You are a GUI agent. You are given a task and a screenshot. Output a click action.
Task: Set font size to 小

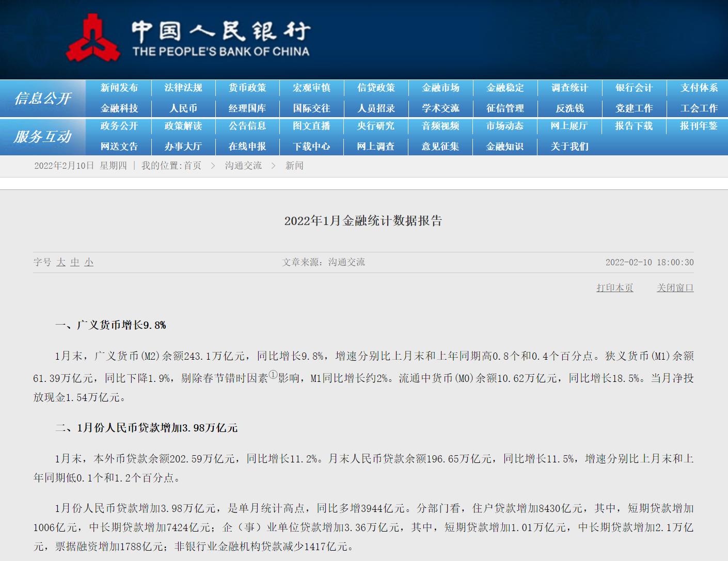[x=89, y=262]
